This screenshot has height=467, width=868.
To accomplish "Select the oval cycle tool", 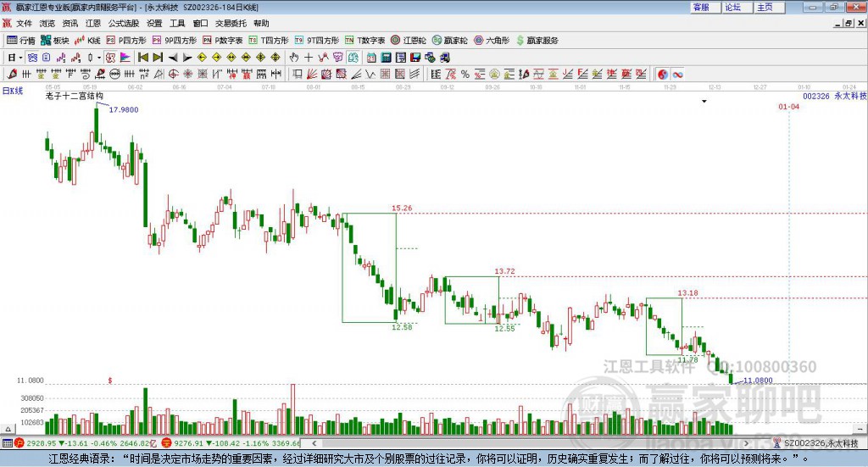I will pos(114,74).
